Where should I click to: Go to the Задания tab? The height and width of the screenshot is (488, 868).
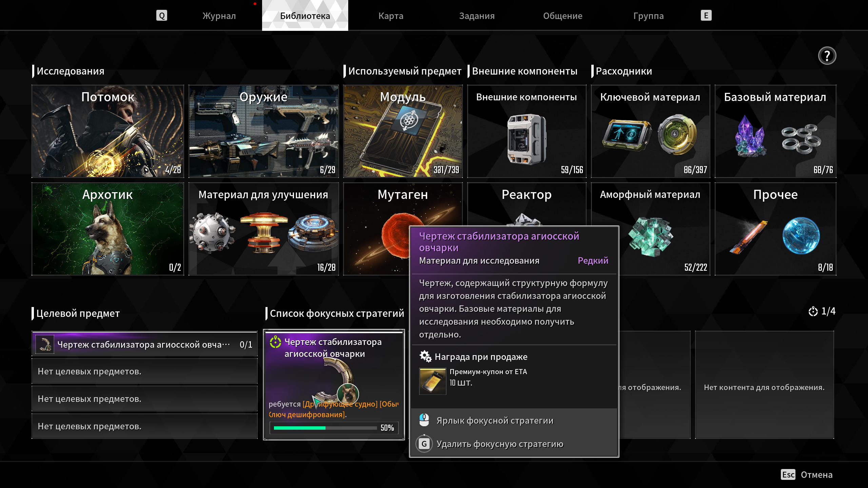(477, 16)
